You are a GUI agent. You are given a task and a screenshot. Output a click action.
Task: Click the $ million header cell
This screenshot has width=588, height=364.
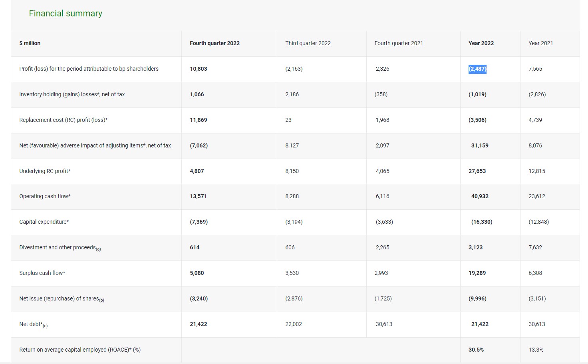tap(30, 43)
